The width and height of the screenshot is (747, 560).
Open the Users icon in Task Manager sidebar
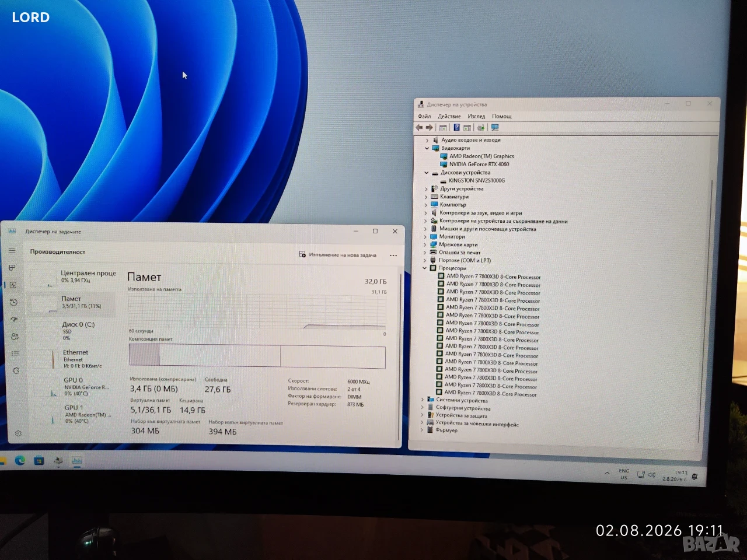15,337
